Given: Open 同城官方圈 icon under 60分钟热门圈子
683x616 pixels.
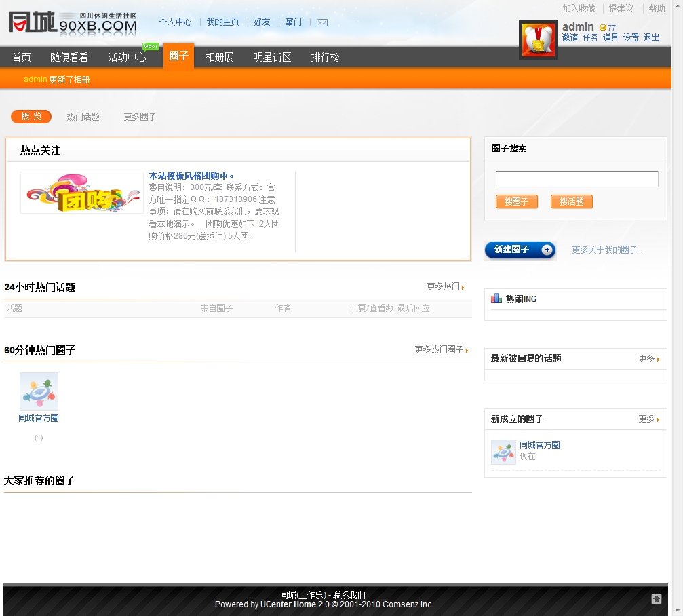Looking at the screenshot, I should coord(39,391).
